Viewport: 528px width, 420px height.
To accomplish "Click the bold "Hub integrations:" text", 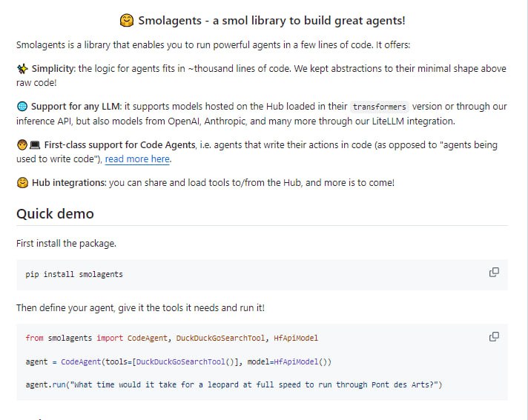I will tap(69, 183).
